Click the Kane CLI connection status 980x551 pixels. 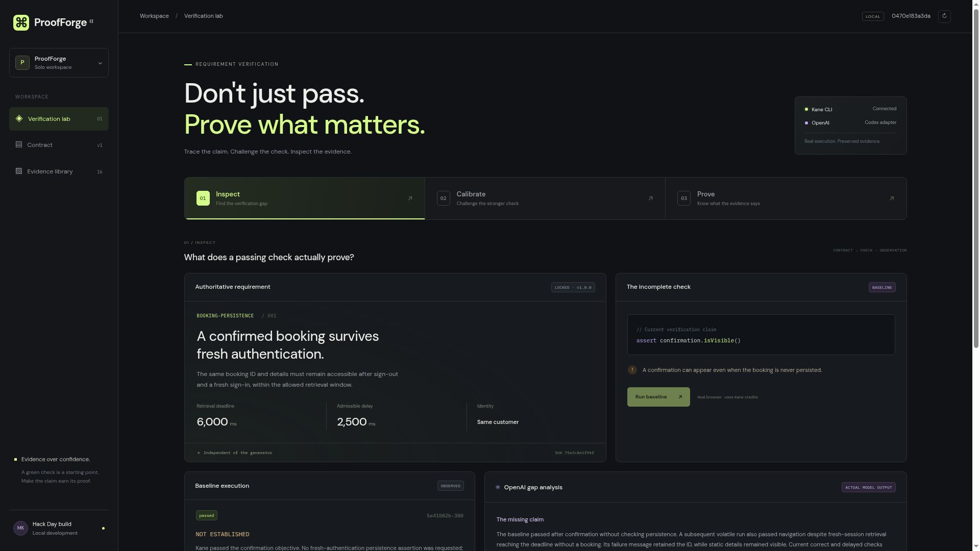click(x=850, y=109)
